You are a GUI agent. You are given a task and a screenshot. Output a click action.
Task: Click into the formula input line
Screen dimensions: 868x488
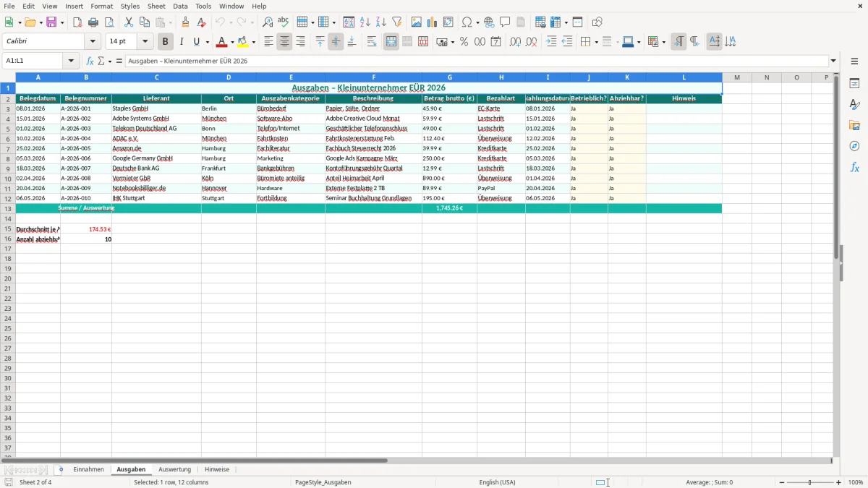477,61
